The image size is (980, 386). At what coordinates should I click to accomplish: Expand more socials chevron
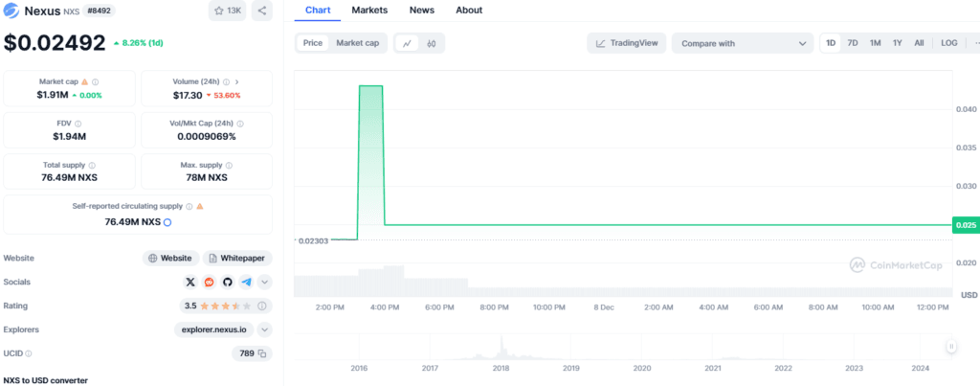click(265, 283)
